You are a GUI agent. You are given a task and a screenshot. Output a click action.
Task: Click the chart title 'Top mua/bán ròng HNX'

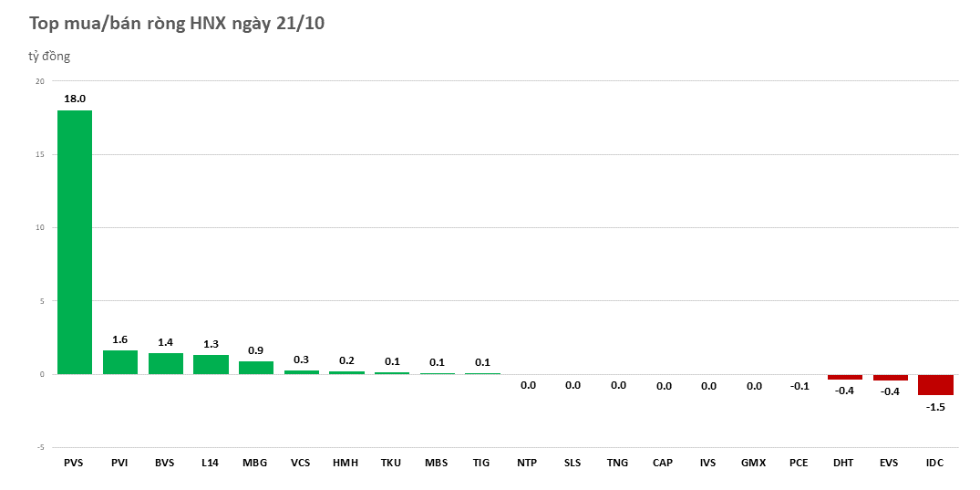pyautogui.click(x=177, y=24)
